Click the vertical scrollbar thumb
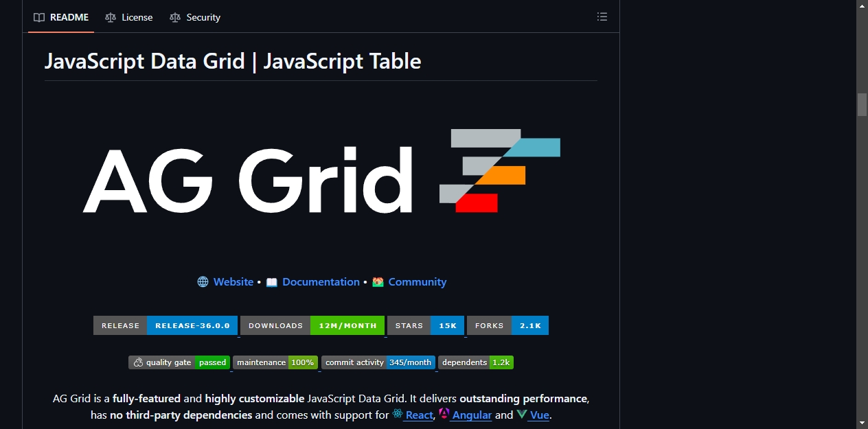The width and height of the screenshot is (868, 429). point(862,104)
